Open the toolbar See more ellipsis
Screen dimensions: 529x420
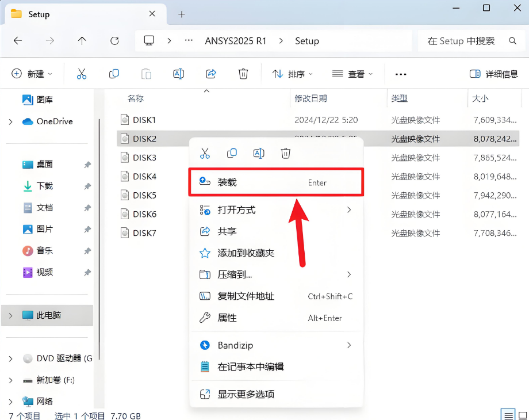(x=401, y=74)
